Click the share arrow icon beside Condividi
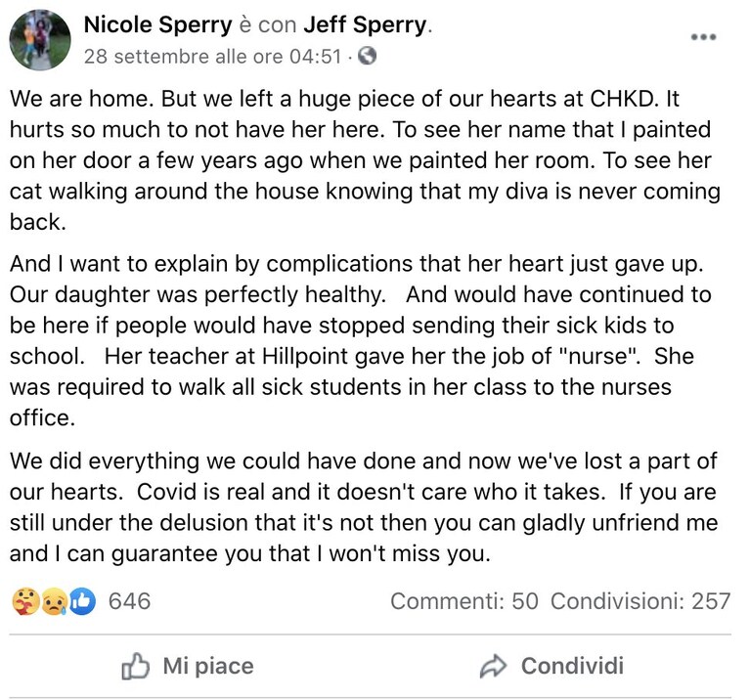Screen dimensions: 750x700 click(x=493, y=666)
